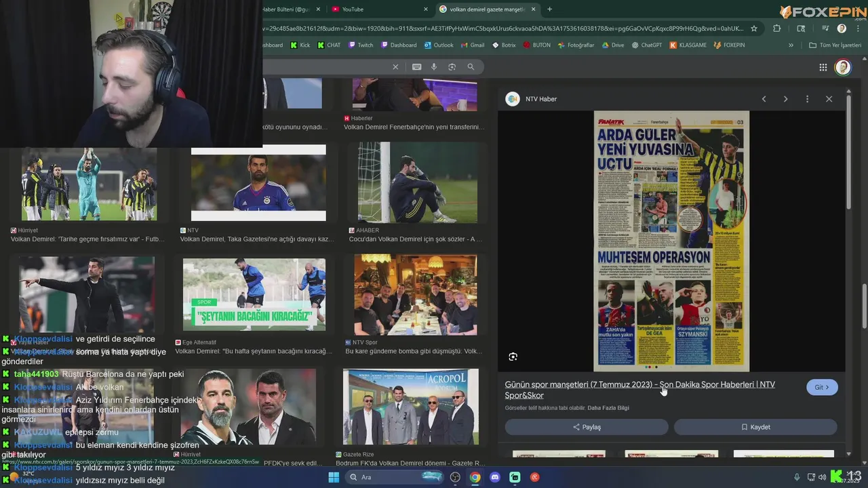This screenshot has width=868, height=488.
Task: Clear the Google search box with X
Action: coord(395,66)
